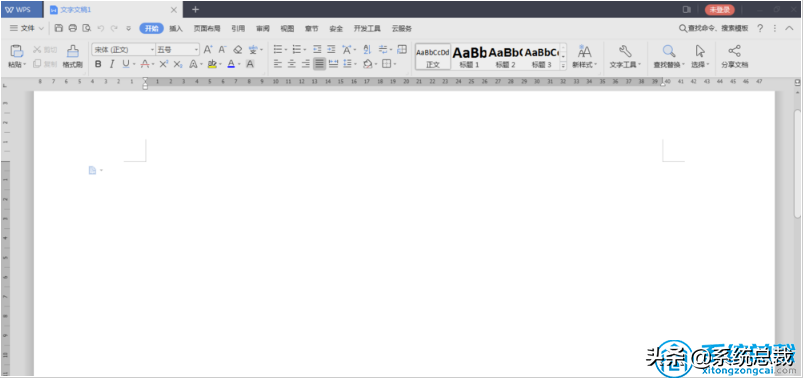Switch to the 开始 ribbon tab

coord(151,28)
